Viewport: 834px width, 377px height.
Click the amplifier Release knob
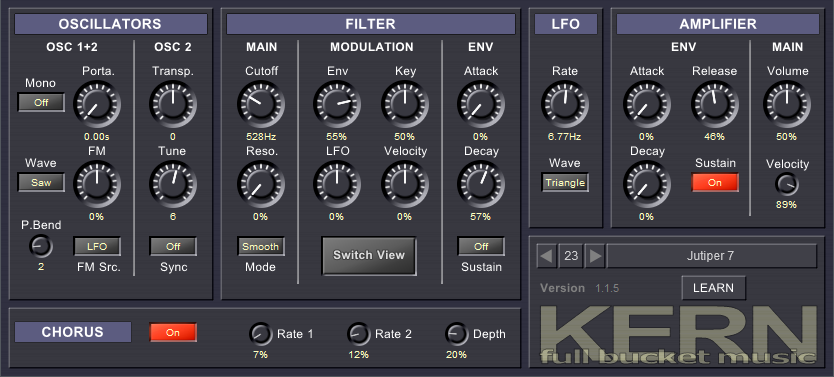(714, 104)
